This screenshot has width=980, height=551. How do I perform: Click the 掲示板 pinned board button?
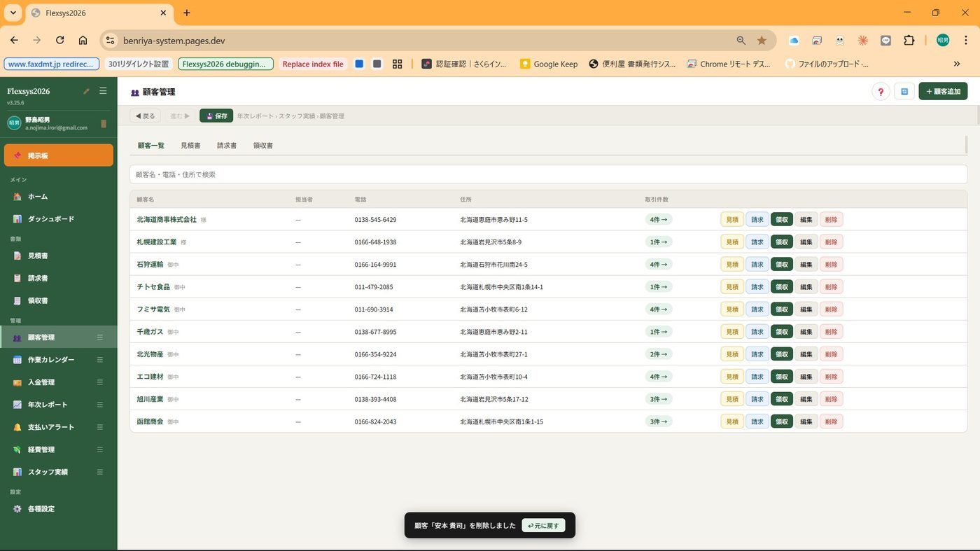point(59,155)
